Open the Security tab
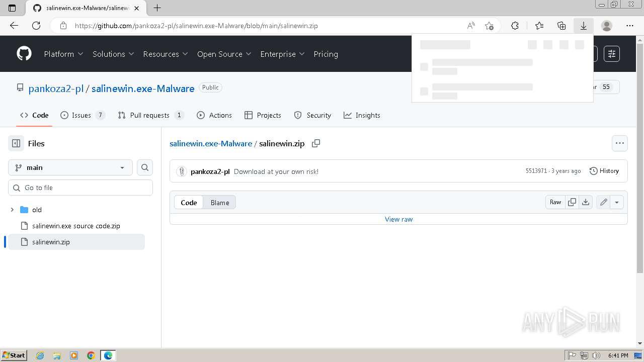This screenshot has width=644, height=362. [312, 115]
